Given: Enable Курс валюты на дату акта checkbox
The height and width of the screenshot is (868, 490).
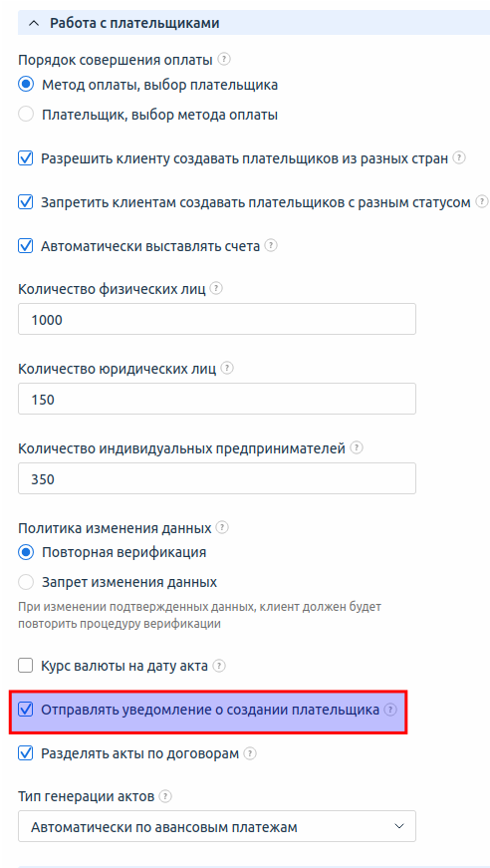Looking at the screenshot, I should tap(26, 666).
